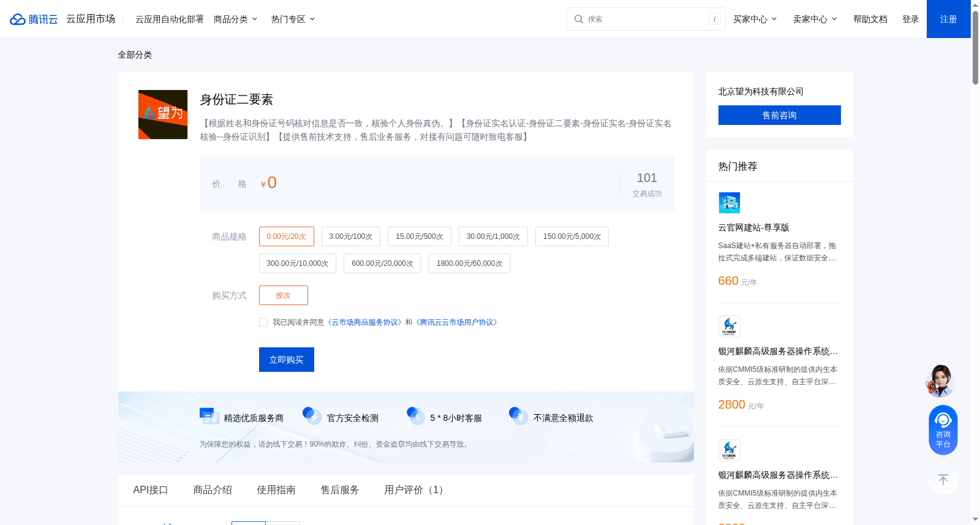The image size is (980, 525).
Task: Open the Tencent Cloud logo home link
Action: pyautogui.click(x=34, y=19)
